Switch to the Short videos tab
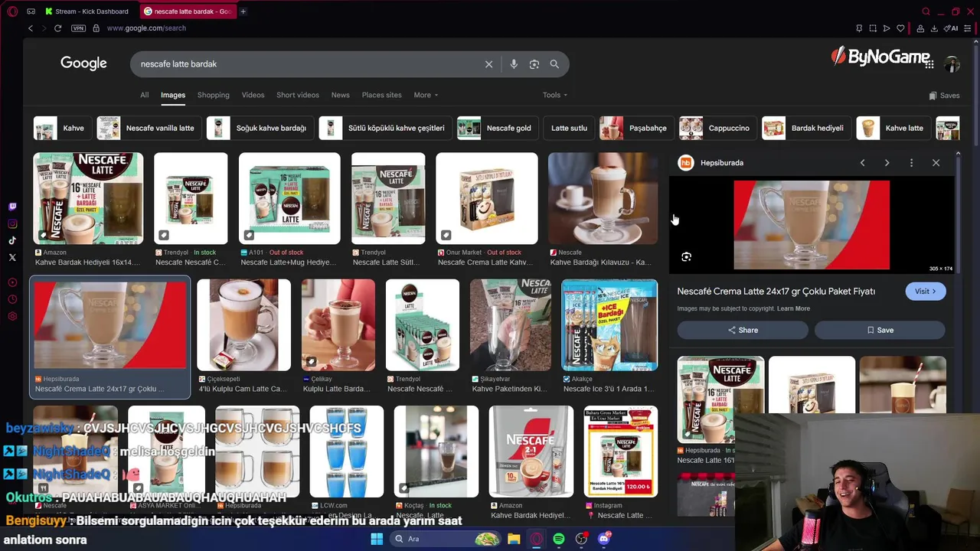980x551 pixels. [x=298, y=95]
